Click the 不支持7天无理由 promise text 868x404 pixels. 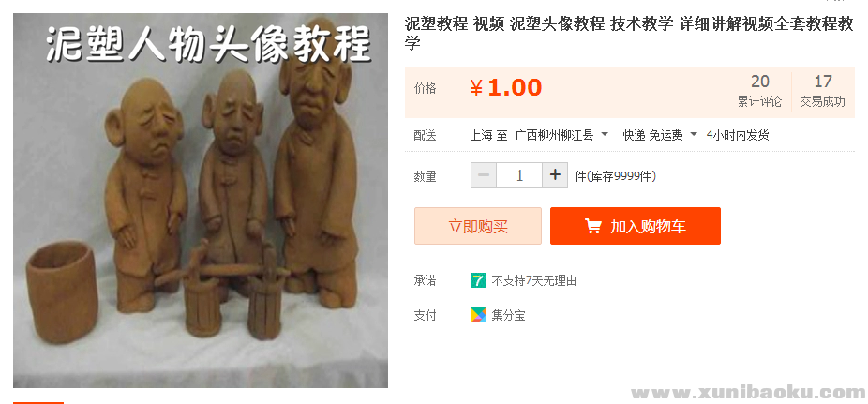pos(533,281)
